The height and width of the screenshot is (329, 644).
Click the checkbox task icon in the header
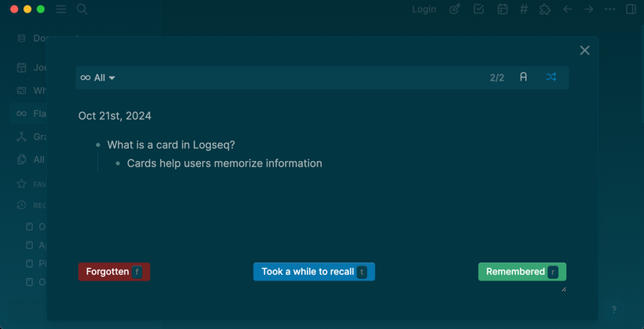point(479,9)
